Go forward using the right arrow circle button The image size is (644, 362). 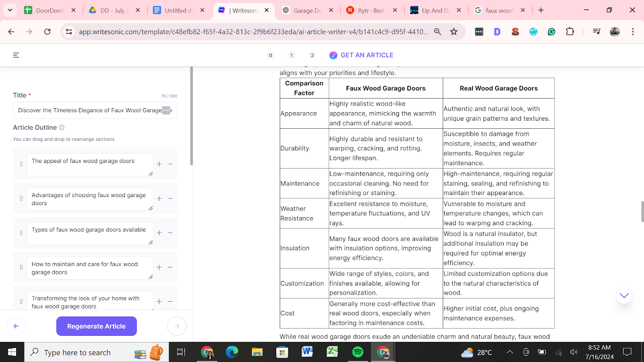point(177,326)
